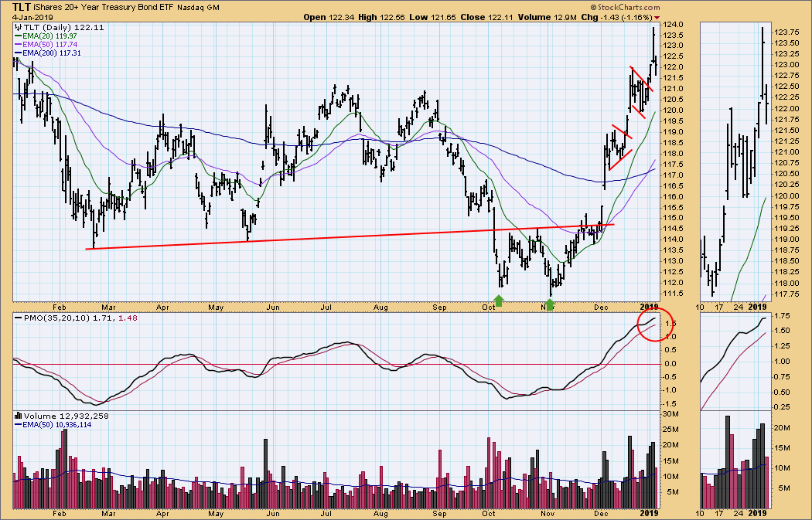Select the 'EMA(50) 117.74' legend entry

click(46, 45)
